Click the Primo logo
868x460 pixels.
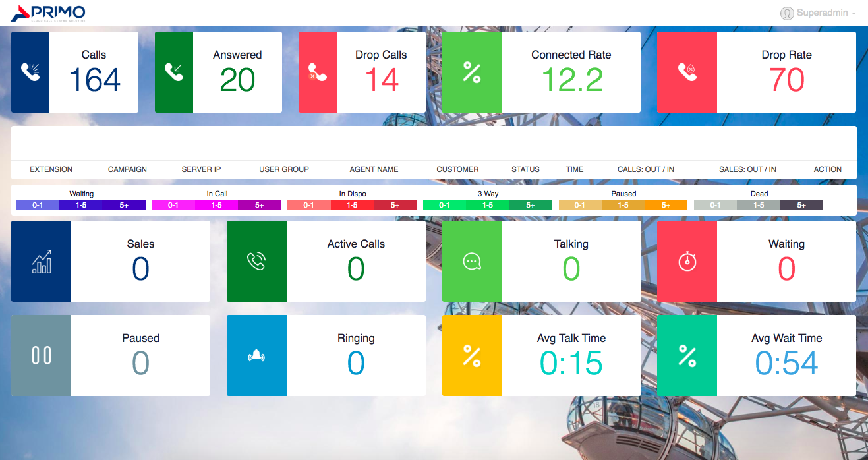[x=48, y=13]
